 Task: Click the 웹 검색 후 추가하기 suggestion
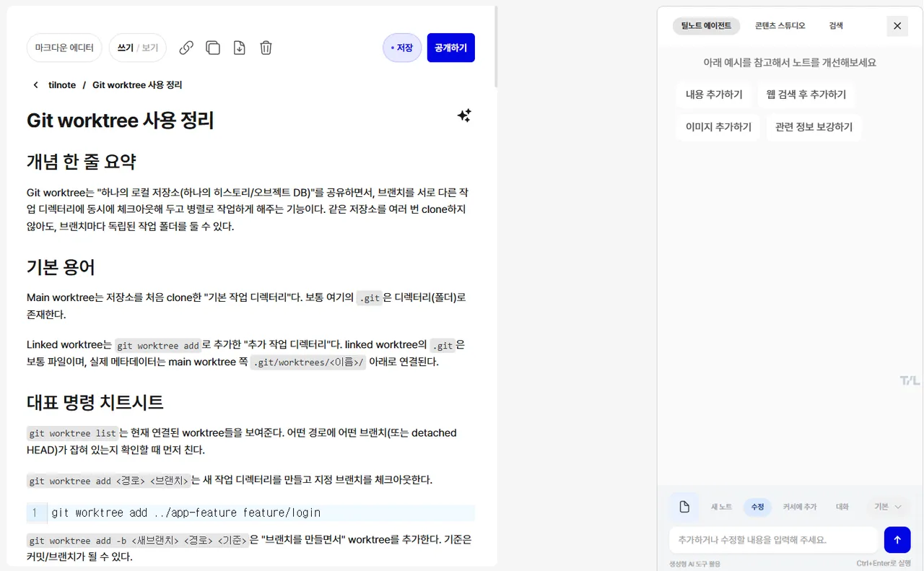pyautogui.click(x=806, y=95)
